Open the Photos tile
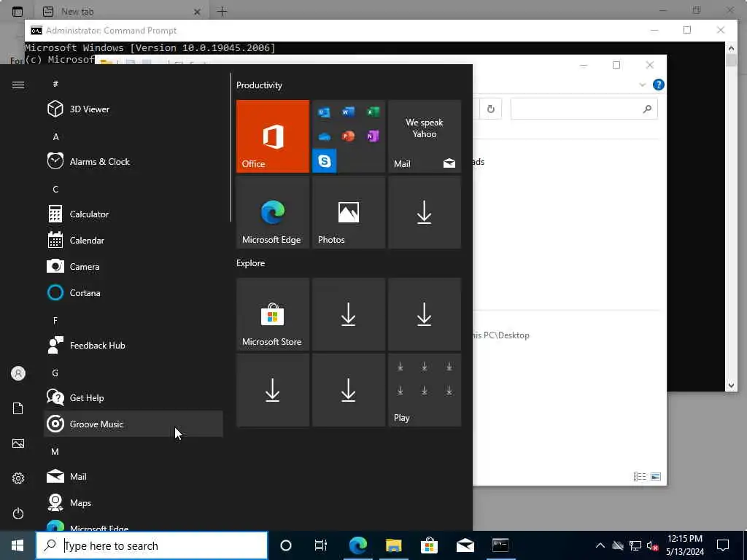Image resolution: width=747 pixels, height=560 pixels. [349, 212]
